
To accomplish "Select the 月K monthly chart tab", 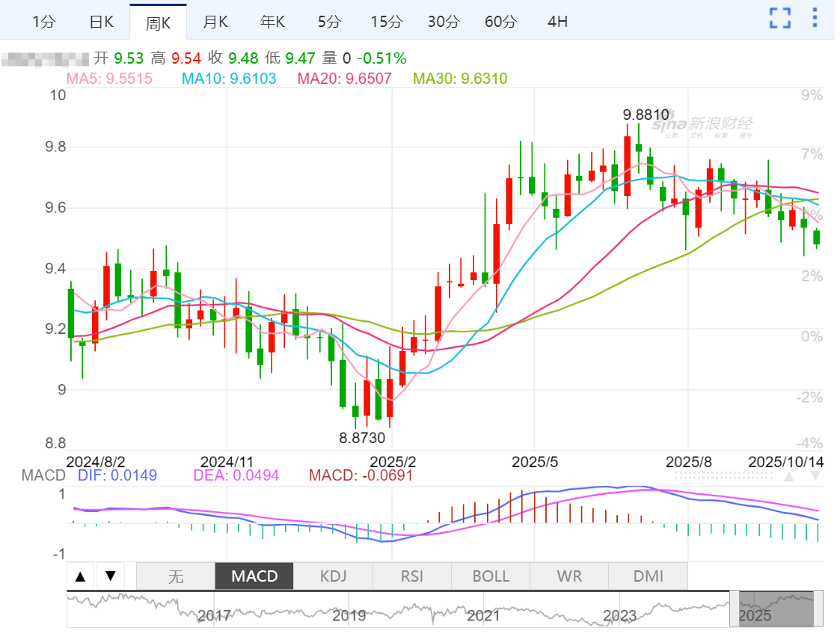I will coord(215,22).
